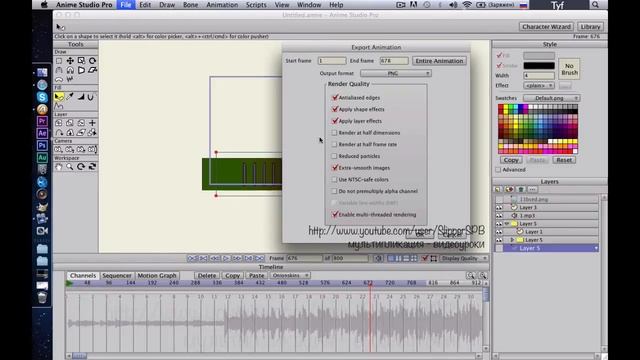Screen dimensions: 640x360
Task: Enable Render at half dimensions
Action: [334, 133]
